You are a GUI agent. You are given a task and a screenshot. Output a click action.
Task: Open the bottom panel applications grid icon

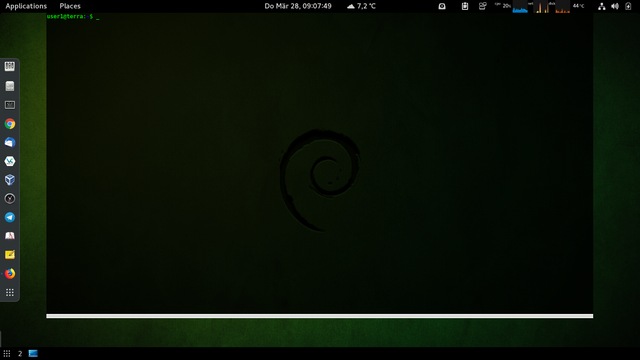tap(7, 353)
